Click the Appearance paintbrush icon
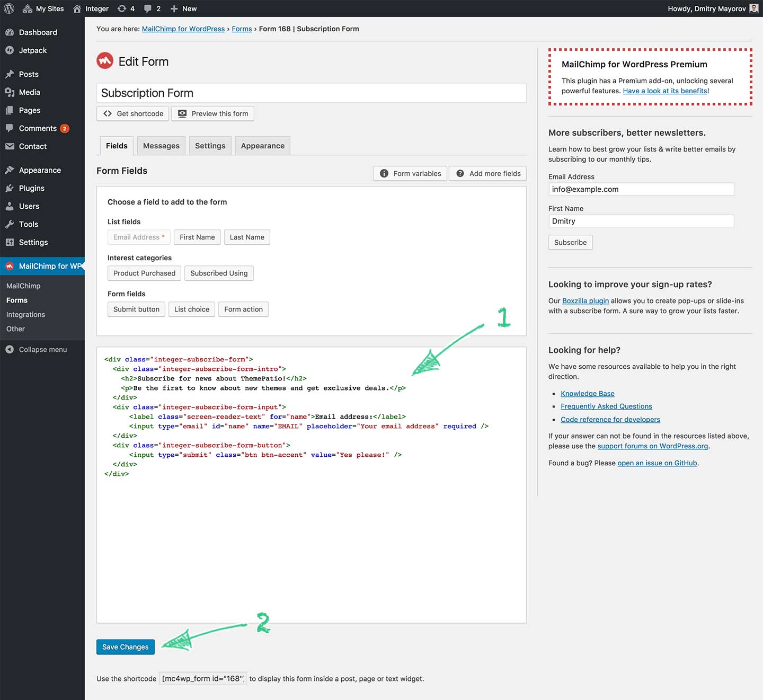 point(10,170)
